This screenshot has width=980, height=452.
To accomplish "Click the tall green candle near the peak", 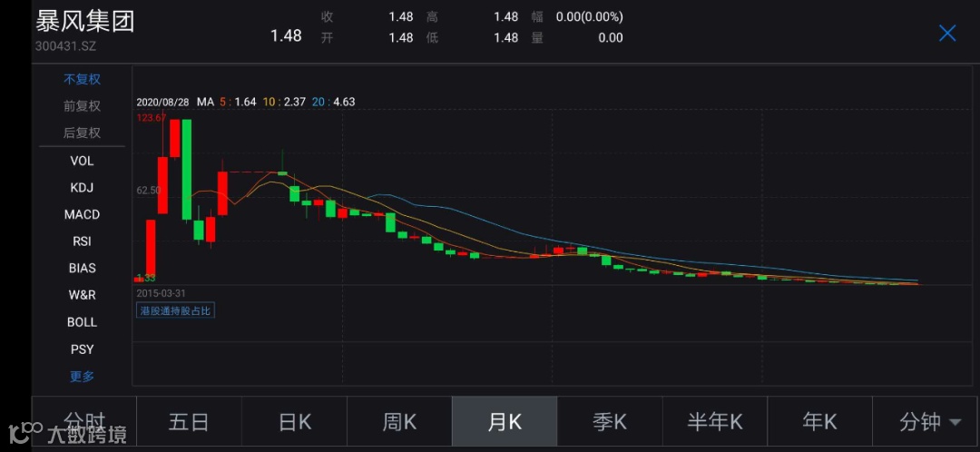I will 186,170.
